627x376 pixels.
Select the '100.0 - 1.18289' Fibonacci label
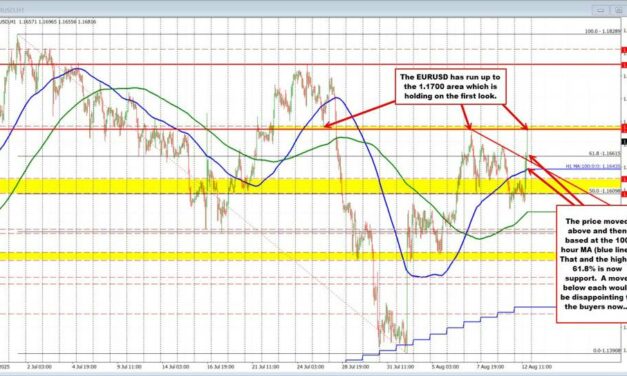(x=603, y=31)
